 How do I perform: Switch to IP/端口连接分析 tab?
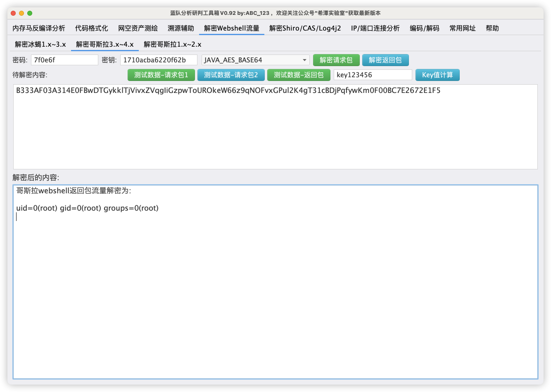click(375, 28)
